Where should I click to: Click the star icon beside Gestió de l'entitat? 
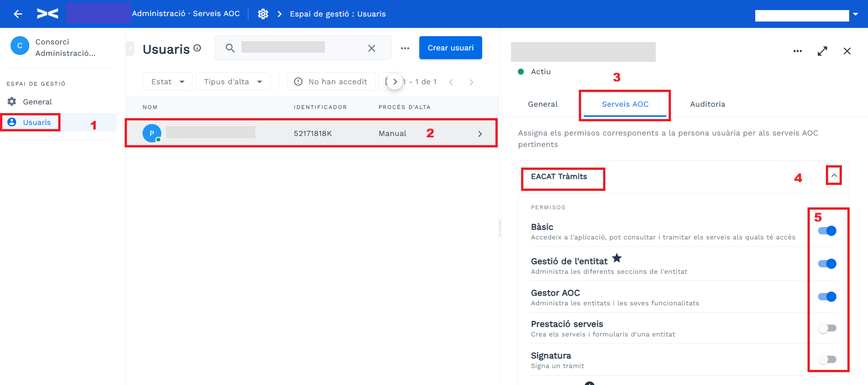click(617, 258)
